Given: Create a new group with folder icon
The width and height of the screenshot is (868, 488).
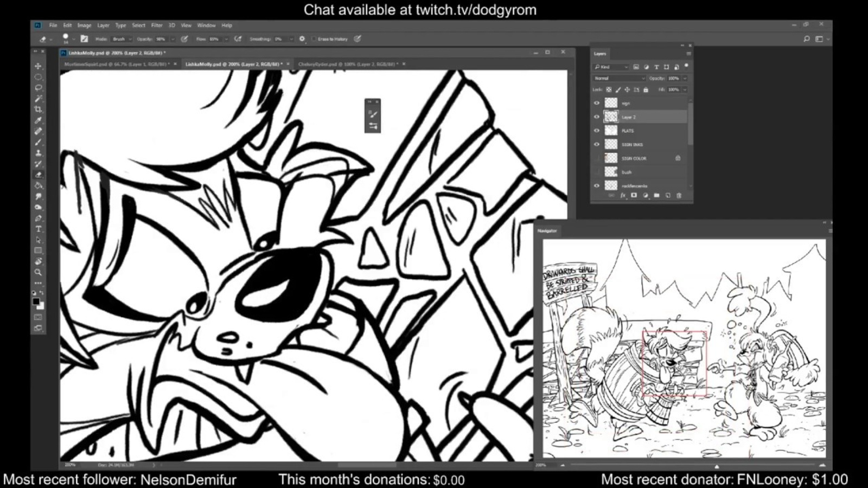Looking at the screenshot, I should point(656,196).
